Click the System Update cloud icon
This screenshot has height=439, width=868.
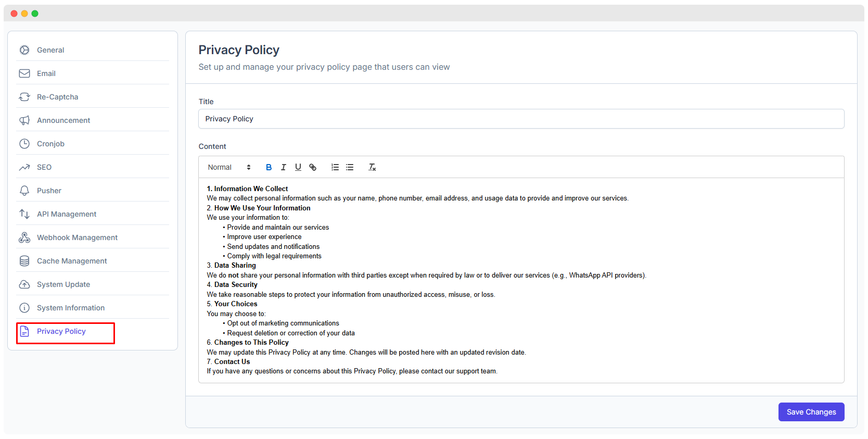click(x=24, y=284)
